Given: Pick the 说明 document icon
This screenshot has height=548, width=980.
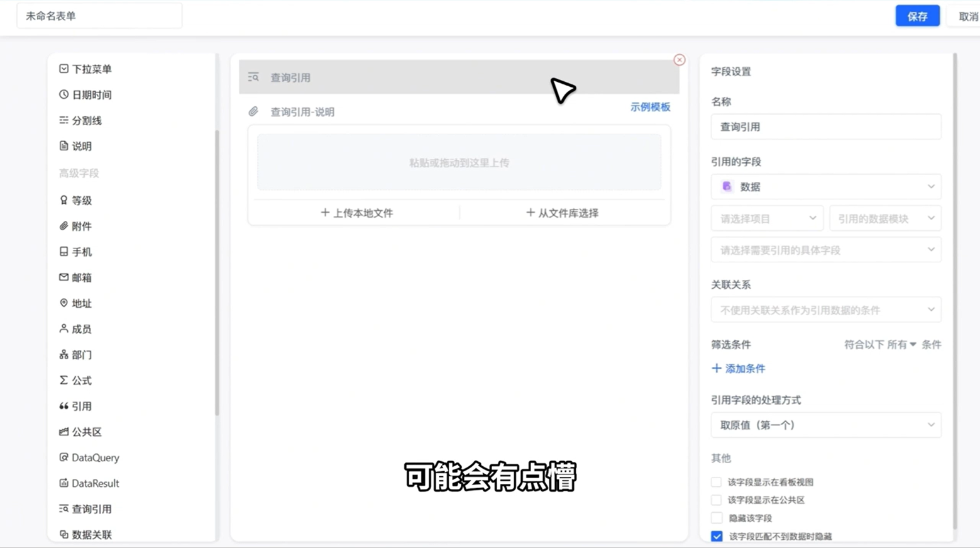Looking at the screenshot, I should point(63,146).
